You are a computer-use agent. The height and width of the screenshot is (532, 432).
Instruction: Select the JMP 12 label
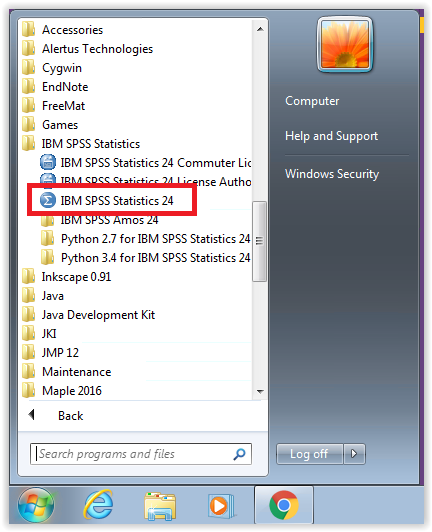(x=60, y=353)
